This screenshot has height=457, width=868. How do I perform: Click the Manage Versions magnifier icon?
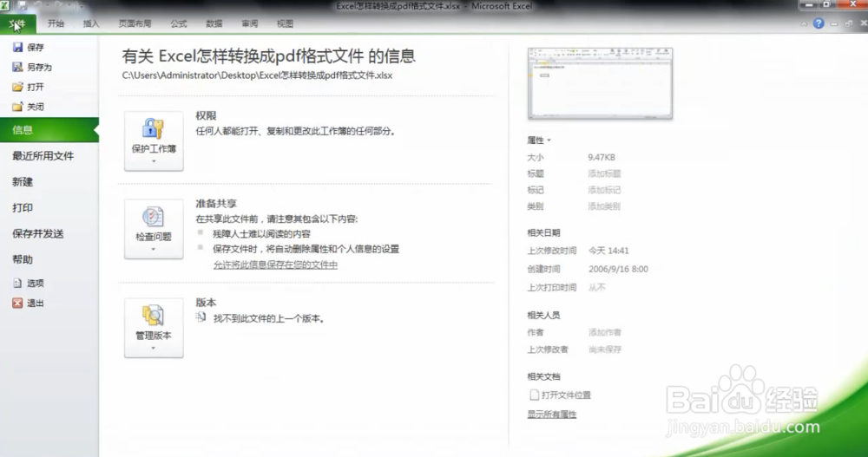(x=154, y=316)
